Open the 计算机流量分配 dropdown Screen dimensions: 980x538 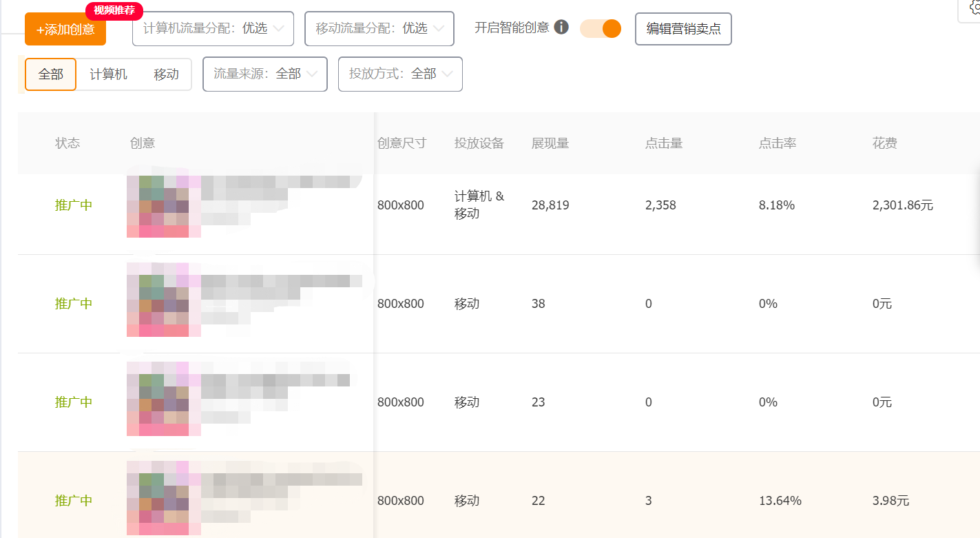click(x=213, y=28)
